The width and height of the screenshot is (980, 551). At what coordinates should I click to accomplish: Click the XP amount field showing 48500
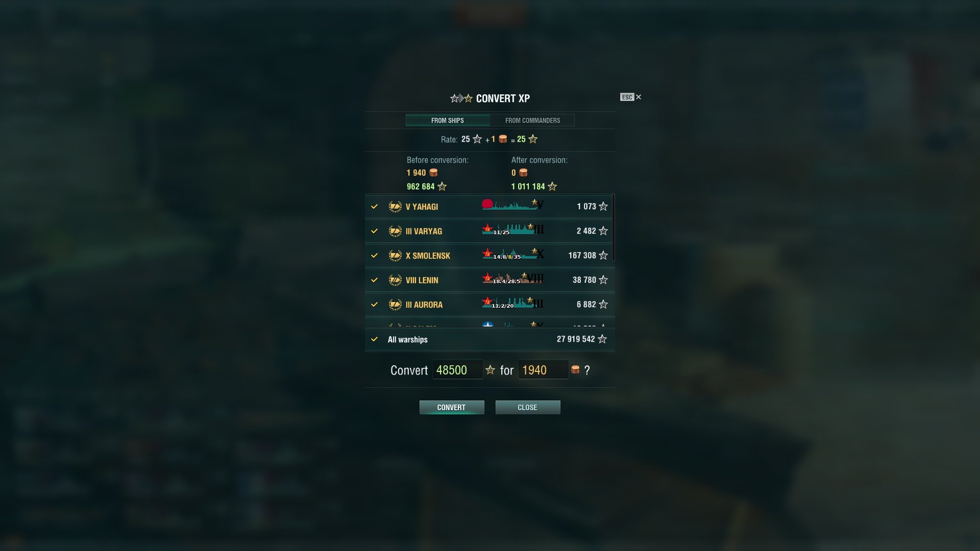pos(457,370)
